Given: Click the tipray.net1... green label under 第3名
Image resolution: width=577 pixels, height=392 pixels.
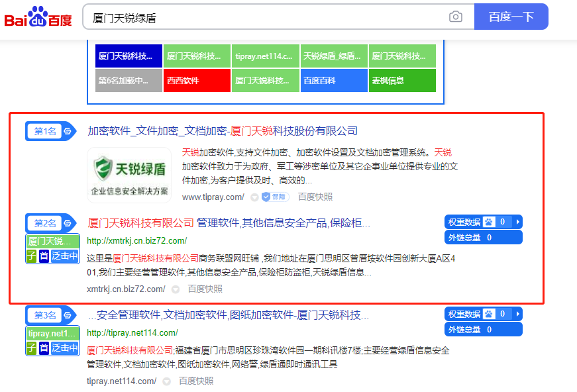Looking at the screenshot, I should tap(52, 333).
